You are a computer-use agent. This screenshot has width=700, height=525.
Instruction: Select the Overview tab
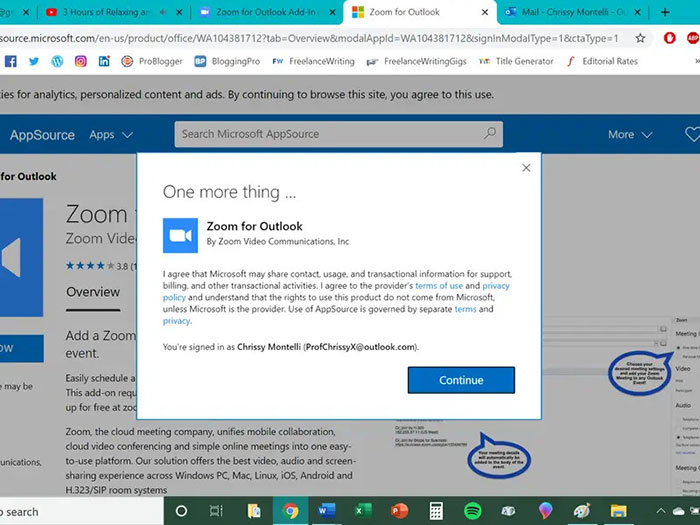click(x=93, y=292)
